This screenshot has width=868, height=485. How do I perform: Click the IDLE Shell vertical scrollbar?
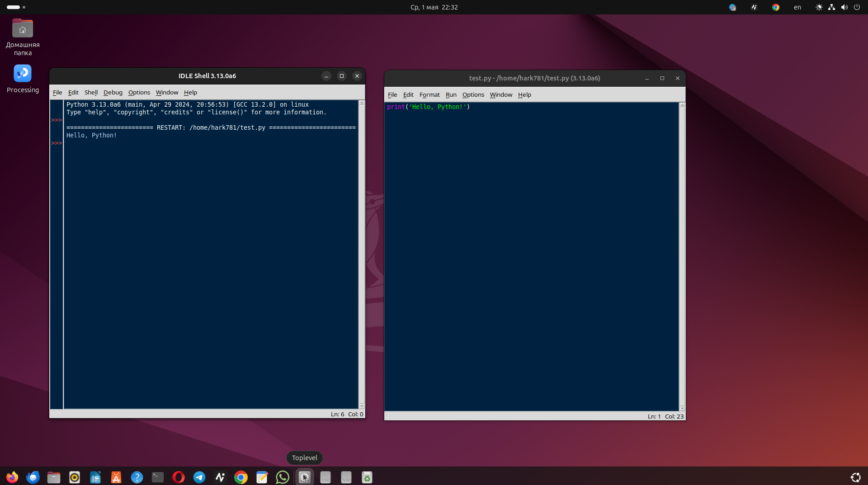click(x=362, y=254)
